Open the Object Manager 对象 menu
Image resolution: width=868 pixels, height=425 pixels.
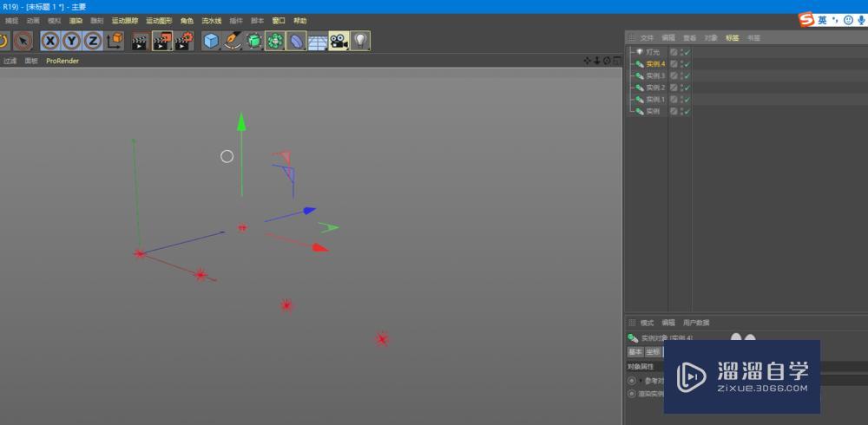711,38
